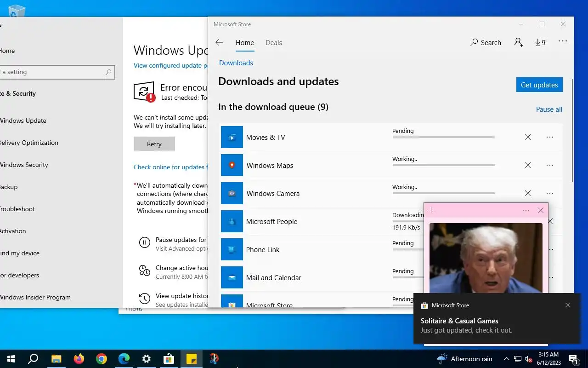Open the Windows Start menu
This screenshot has width=588, height=368.
pos(11,359)
